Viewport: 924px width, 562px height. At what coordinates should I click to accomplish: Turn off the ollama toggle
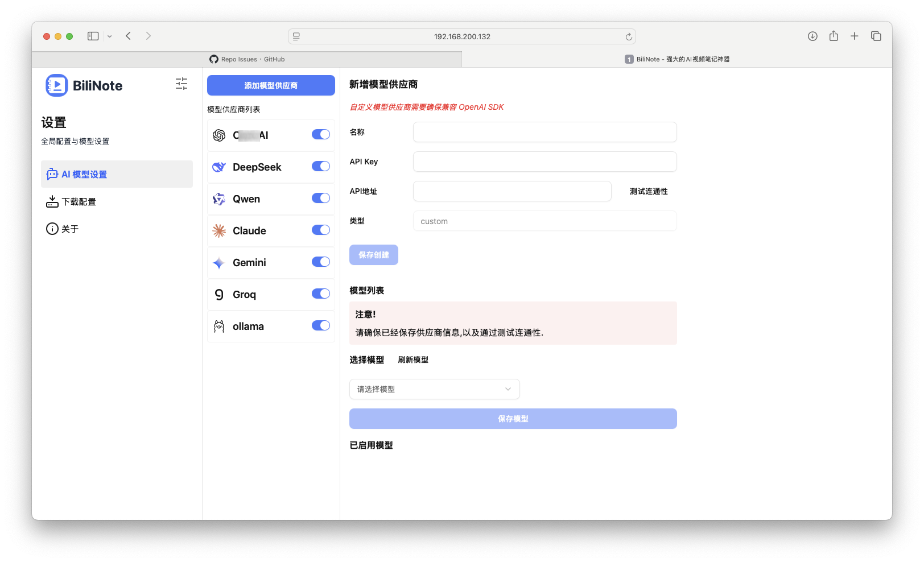(x=321, y=325)
